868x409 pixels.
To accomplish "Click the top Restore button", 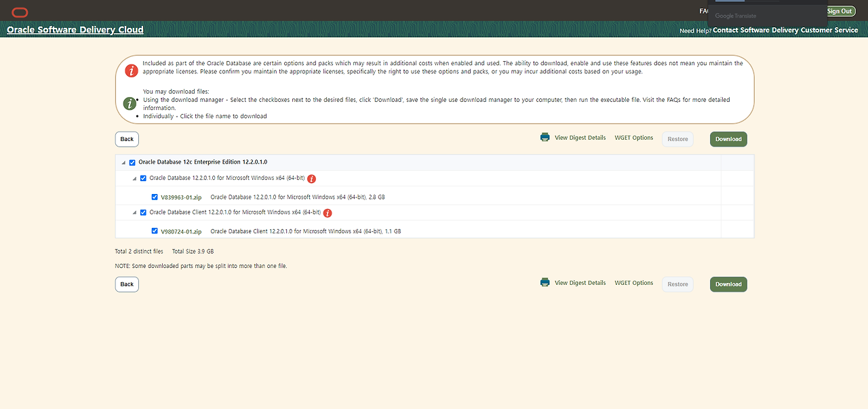I will point(677,139).
